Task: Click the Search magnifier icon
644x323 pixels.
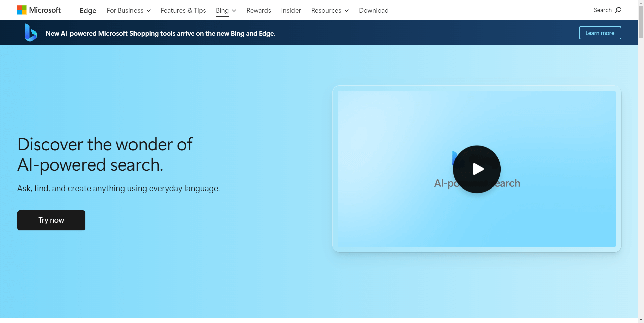Action: click(x=618, y=10)
